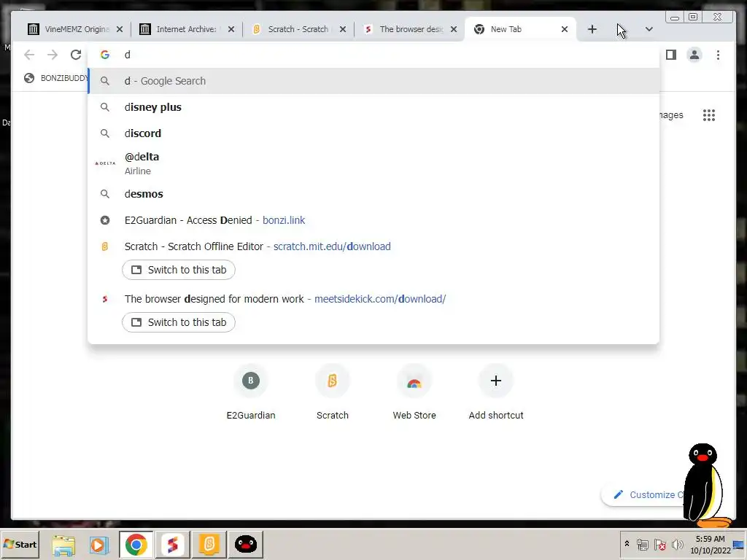Open the Sidekick browser taskbar icon

tap(173, 545)
